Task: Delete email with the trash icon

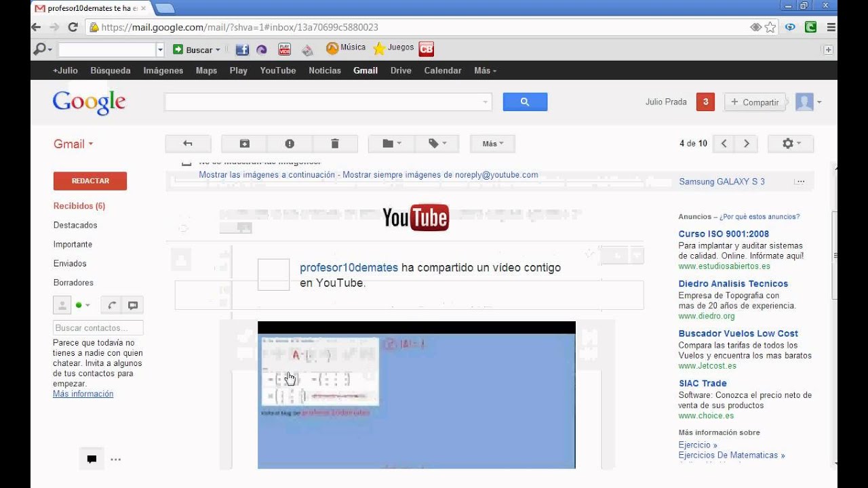Action: pyautogui.click(x=335, y=144)
